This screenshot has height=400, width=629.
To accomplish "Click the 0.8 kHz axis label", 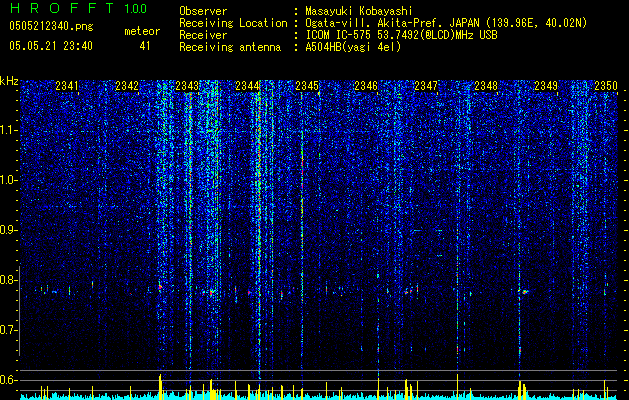I will [x=9, y=280].
